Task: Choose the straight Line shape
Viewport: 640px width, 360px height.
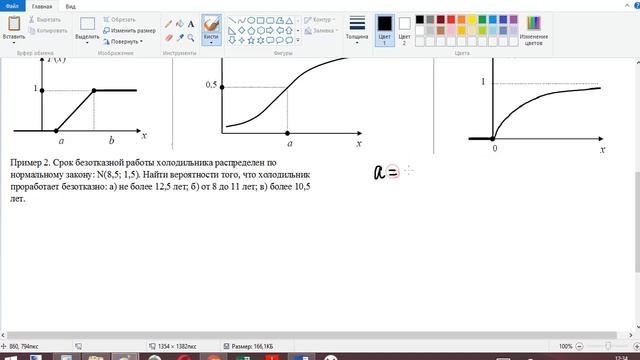Action: pos(232,20)
